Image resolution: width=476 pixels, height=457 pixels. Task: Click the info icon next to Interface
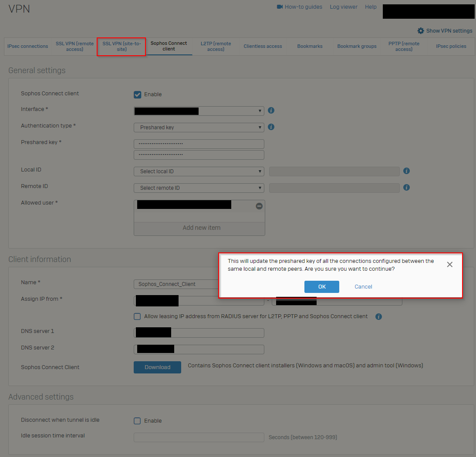pos(271,111)
